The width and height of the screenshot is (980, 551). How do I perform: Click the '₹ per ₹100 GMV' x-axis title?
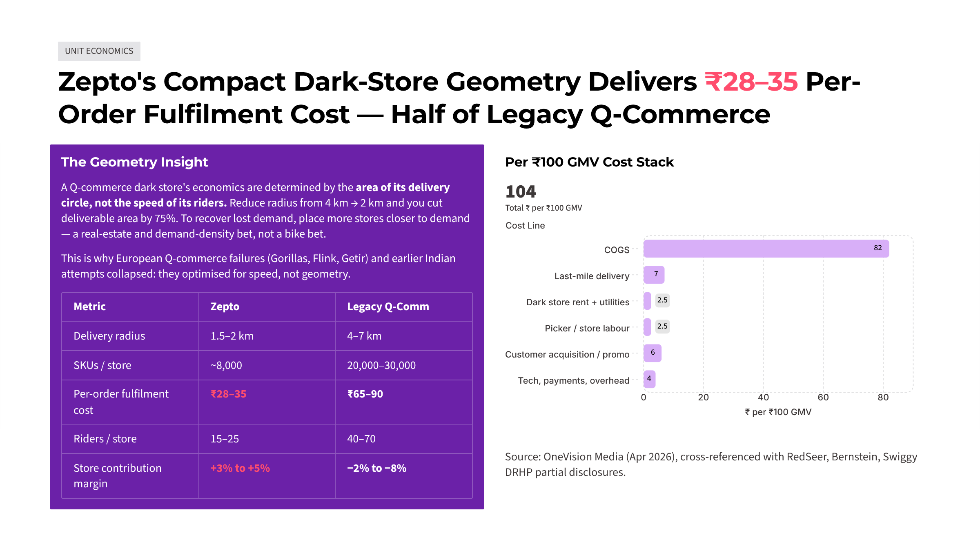(778, 412)
